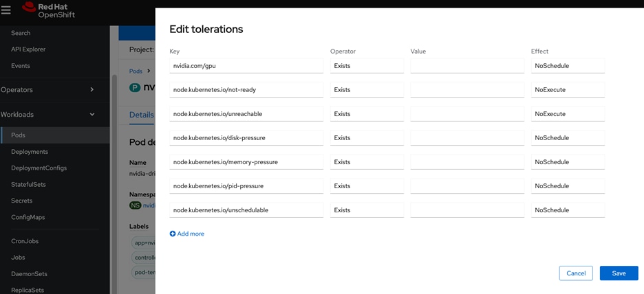Screen dimensions: 644x294
Task: Click Value field for disk-pressure row
Action: [x=467, y=138]
